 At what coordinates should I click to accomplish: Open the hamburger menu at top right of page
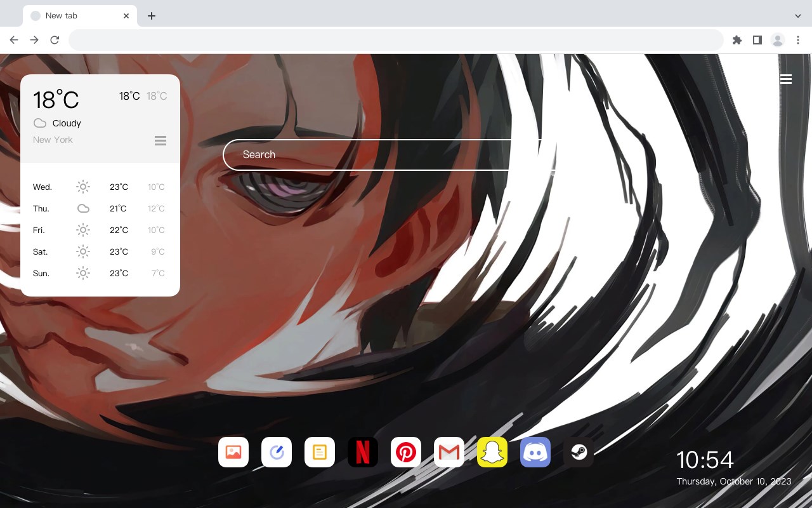[786, 79]
